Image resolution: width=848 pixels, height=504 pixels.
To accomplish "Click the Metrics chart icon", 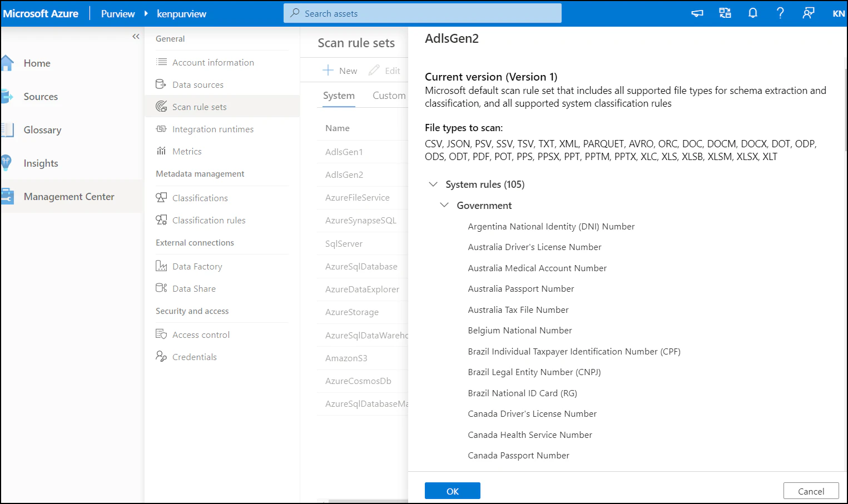I will click(161, 151).
